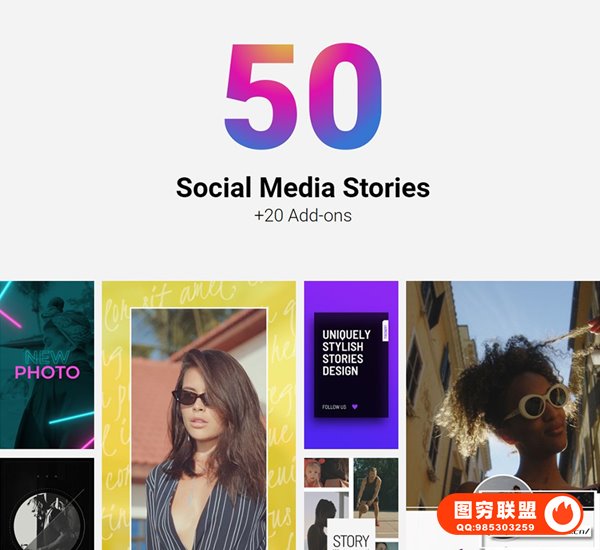The image size is (600, 550).
Task: Click the QQ:985303259 contact text
Action: 495,527
